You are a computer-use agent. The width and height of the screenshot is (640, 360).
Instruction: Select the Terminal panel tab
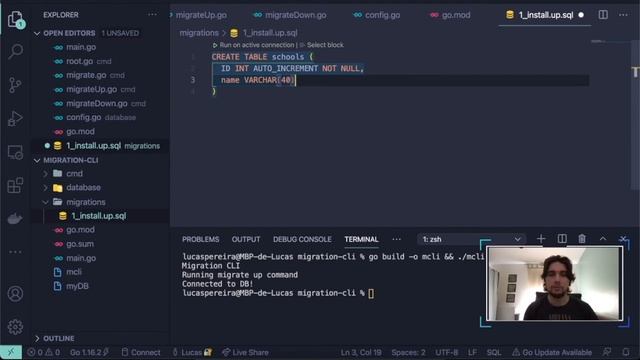point(361,239)
